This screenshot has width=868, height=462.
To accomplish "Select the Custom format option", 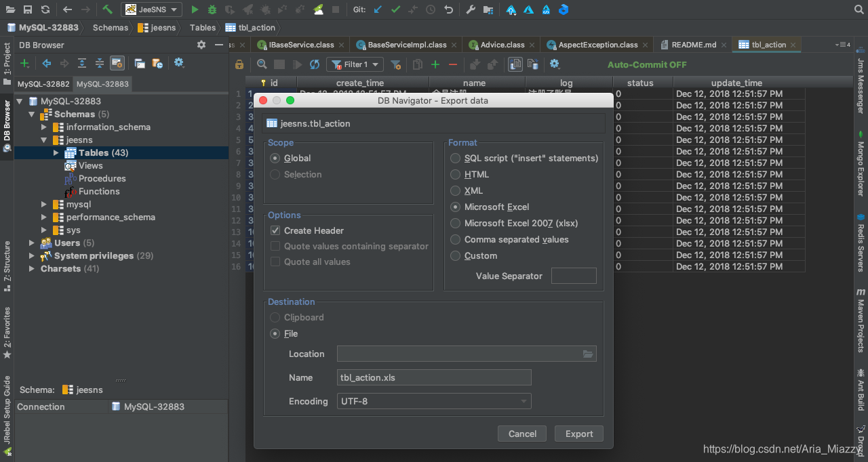I will pyautogui.click(x=455, y=255).
